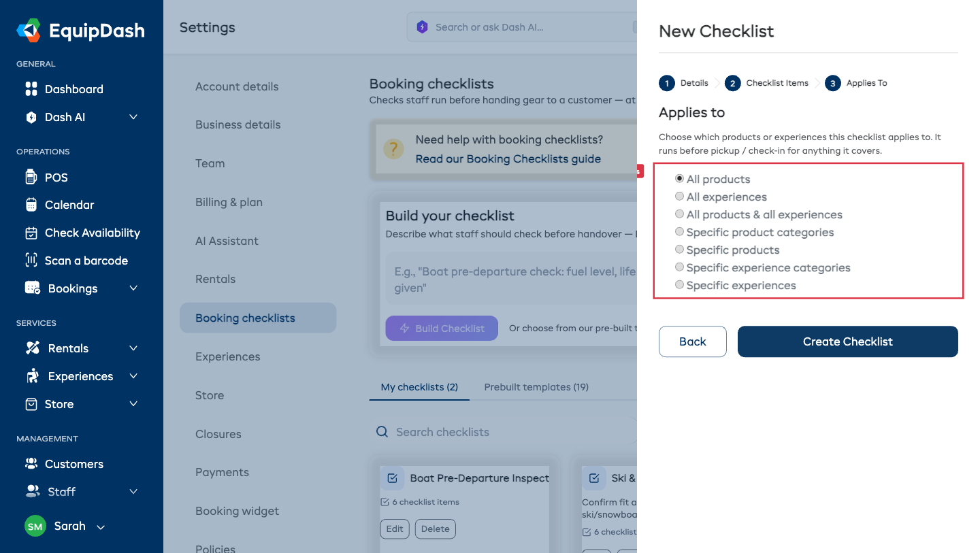Image resolution: width=980 pixels, height=553 pixels.
Task: Click the question mark help icon
Action: tap(393, 149)
